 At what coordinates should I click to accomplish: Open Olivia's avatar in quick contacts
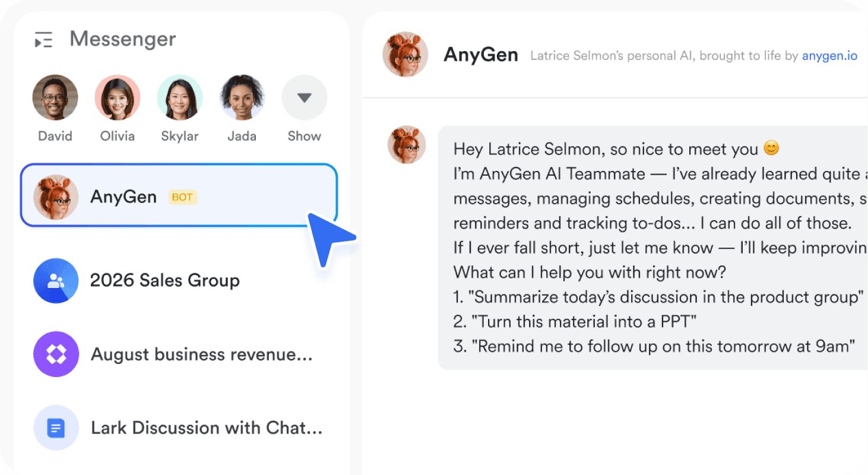point(118,97)
